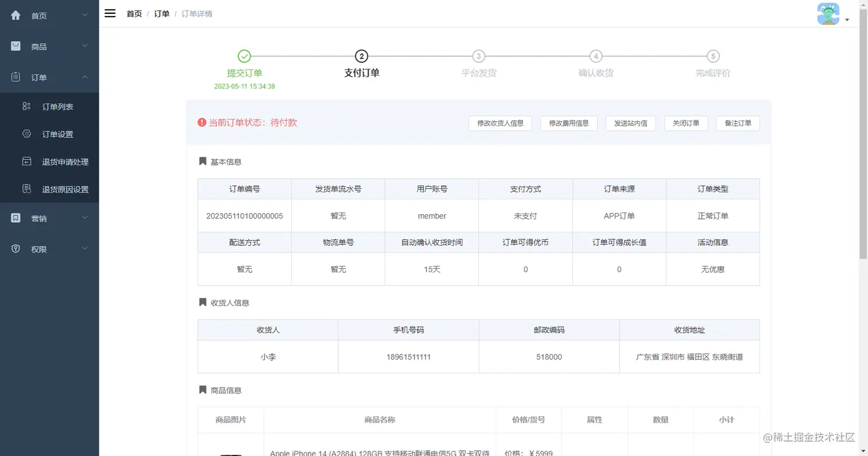The width and height of the screenshot is (868, 456).
Task: Click the user avatar image
Action: point(828,14)
